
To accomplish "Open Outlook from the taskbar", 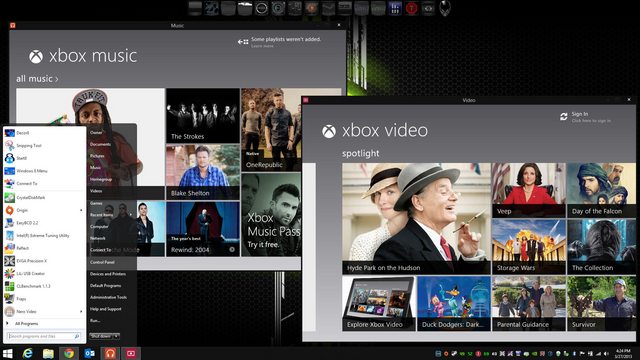I will click(90, 353).
